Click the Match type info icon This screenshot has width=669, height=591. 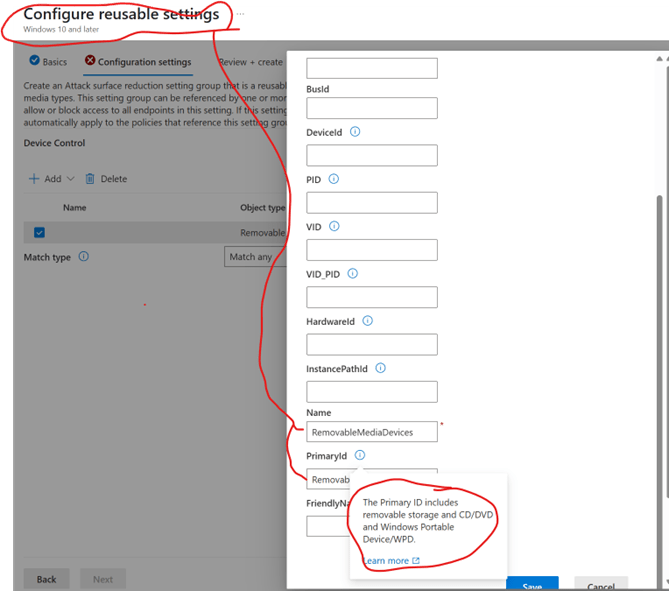(83, 257)
